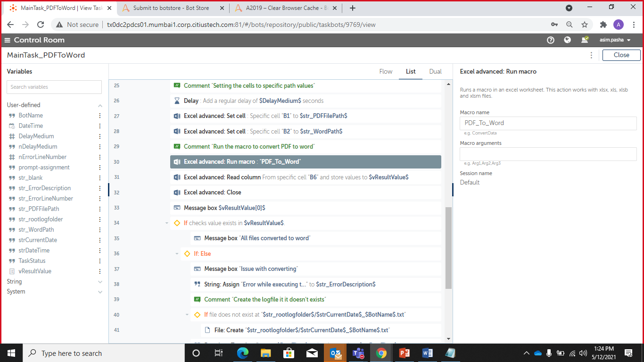
Task: Switch to the Dual view tab
Action: 435,72
